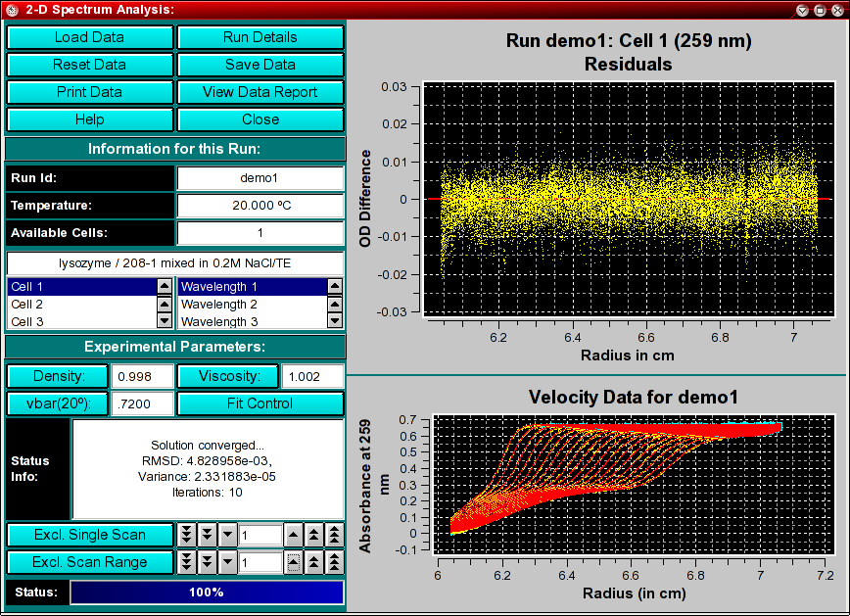Click double-down arrow in Excl. Single Scan row
Screen dimensions: 850x616
point(207,535)
